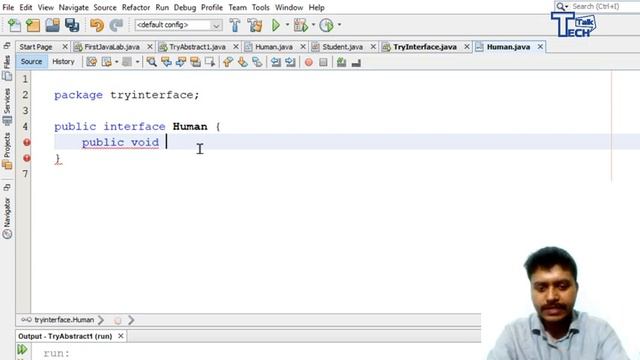Screen dimensions: 640x360
Task: Switch to the Student.java tab
Action: tap(342, 47)
